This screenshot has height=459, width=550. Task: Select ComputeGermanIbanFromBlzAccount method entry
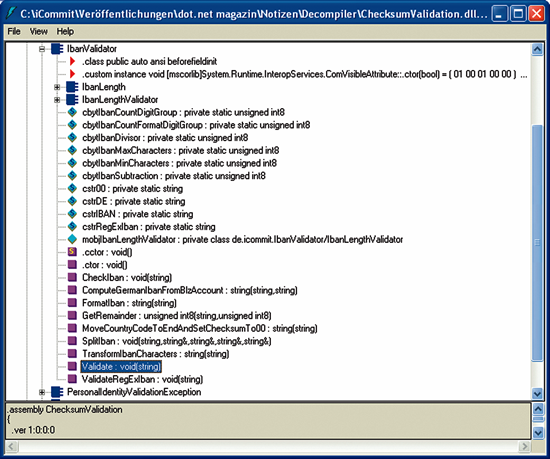[x=190, y=290]
